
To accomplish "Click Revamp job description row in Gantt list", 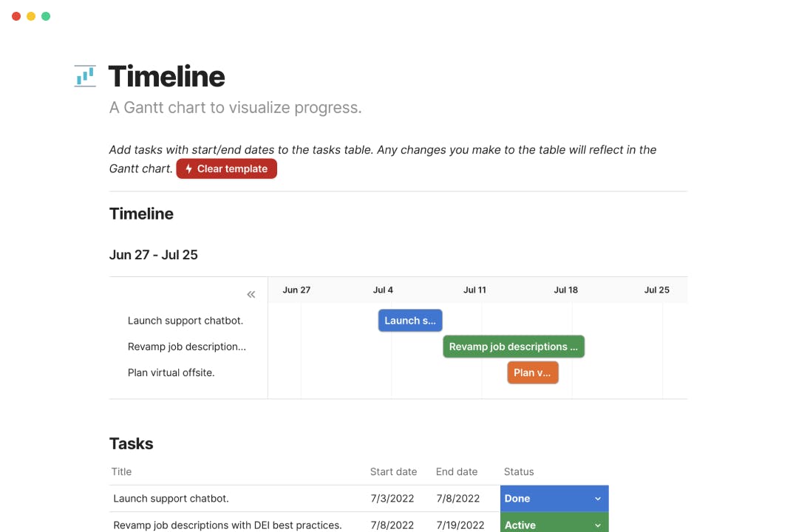I will click(x=187, y=347).
